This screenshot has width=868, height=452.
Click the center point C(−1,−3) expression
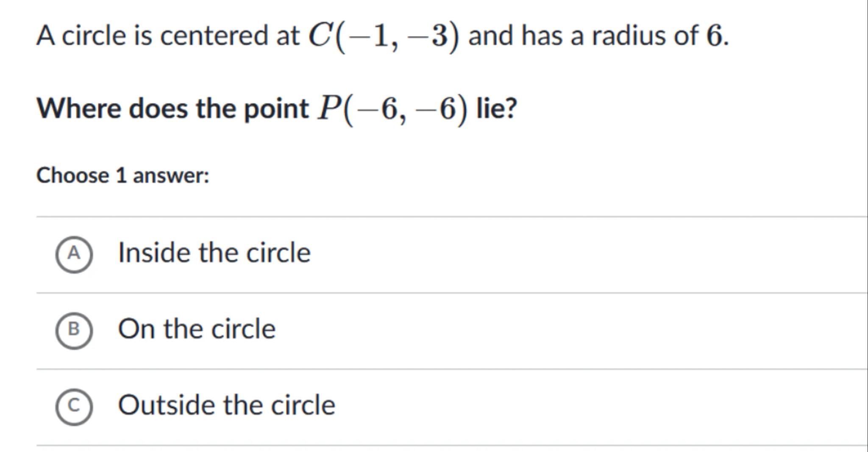coord(384,36)
